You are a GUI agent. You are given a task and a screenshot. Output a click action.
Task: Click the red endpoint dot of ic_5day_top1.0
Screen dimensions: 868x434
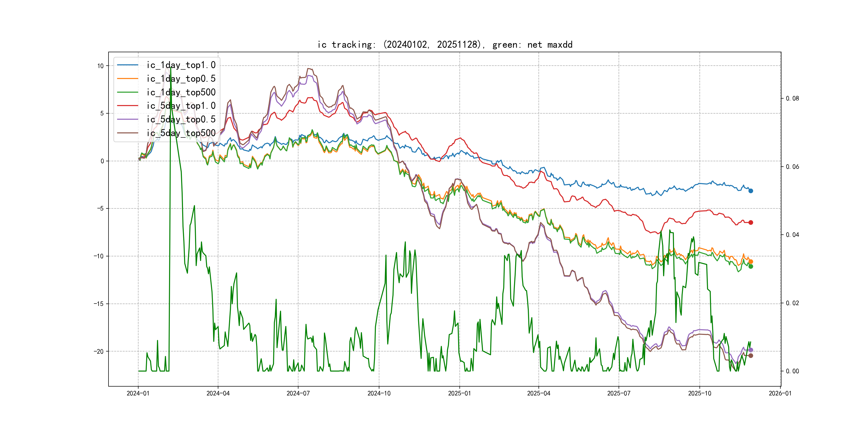pyautogui.click(x=751, y=222)
